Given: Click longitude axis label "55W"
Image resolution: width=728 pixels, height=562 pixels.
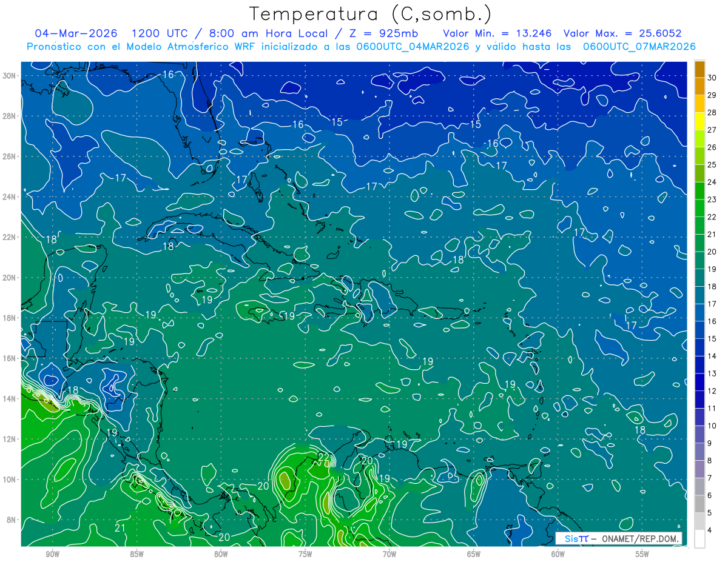Looking at the screenshot, I should click(642, 554).
